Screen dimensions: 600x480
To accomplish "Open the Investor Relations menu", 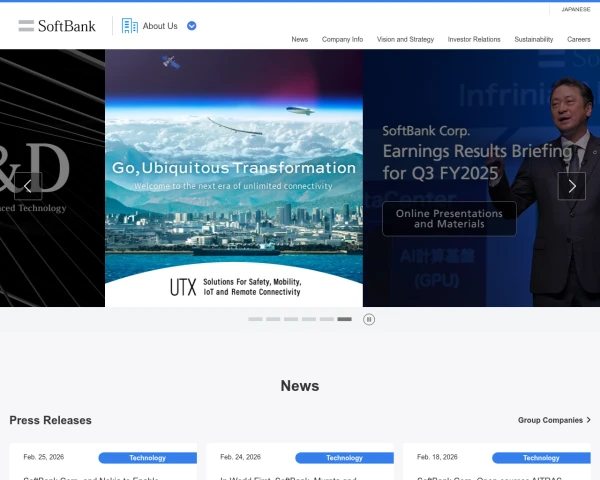I will (474, 39).
